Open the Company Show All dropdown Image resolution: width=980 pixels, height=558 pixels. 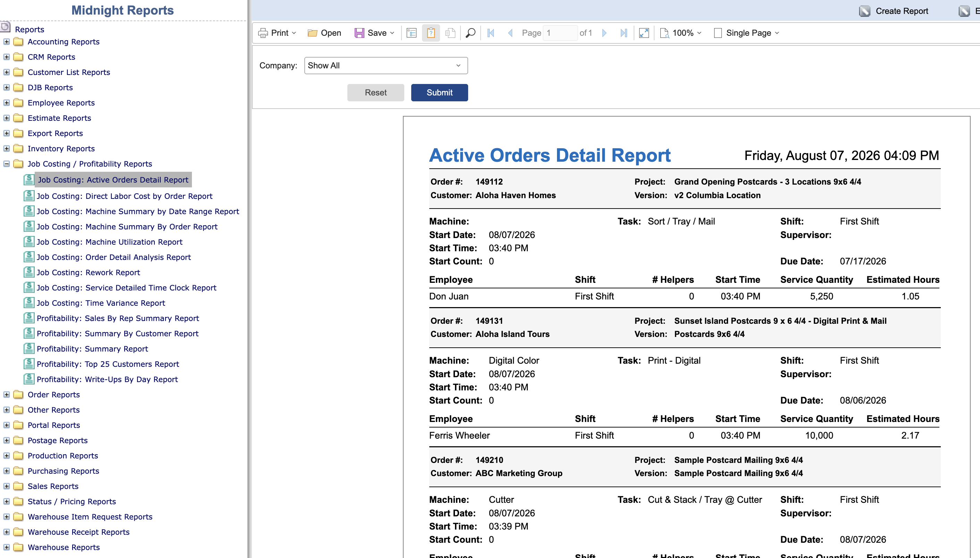(x=386, y=66)
